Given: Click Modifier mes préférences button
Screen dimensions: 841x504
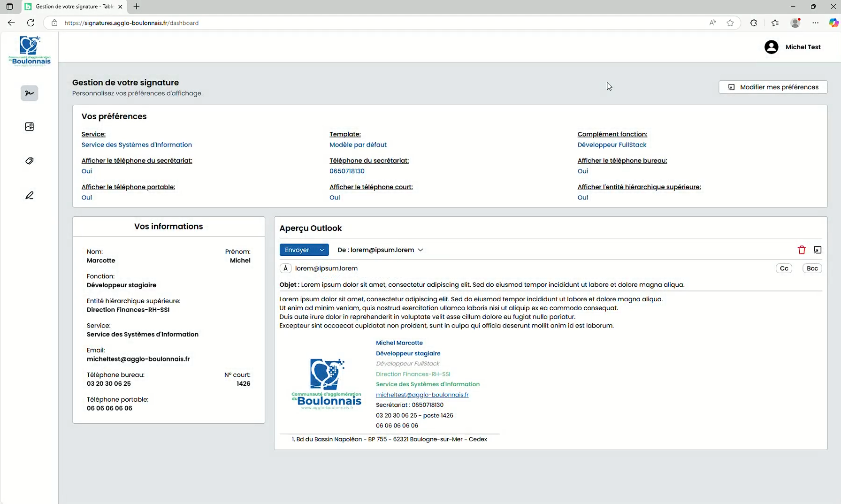Looking at the screenshot, I should [x=773, y=87].
